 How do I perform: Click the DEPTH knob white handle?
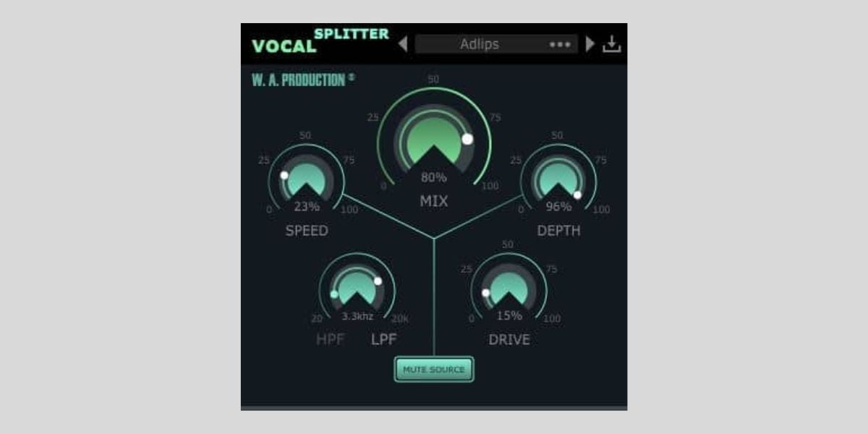pos(577,195)
